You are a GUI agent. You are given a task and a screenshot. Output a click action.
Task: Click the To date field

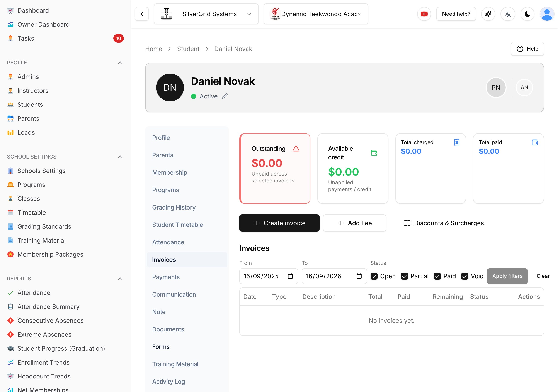[334, 276]
